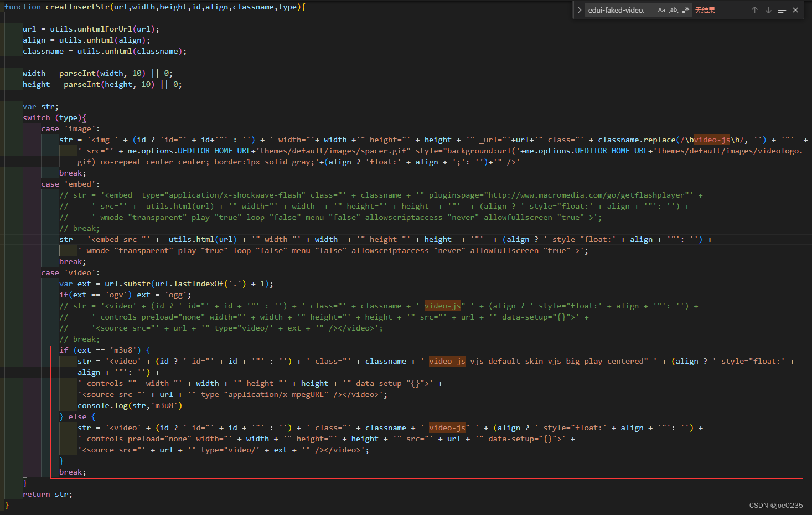Toggle Match Whole Word (ab) option

coord(674,10)
